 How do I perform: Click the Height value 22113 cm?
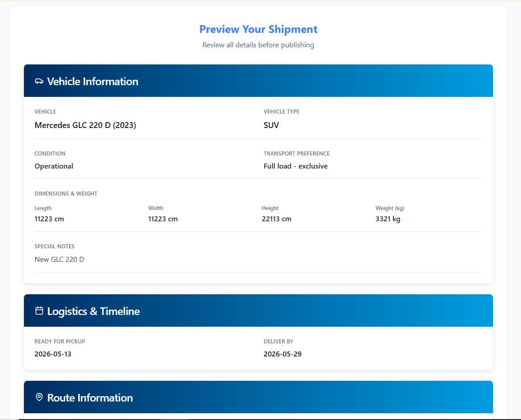(277, 219)
